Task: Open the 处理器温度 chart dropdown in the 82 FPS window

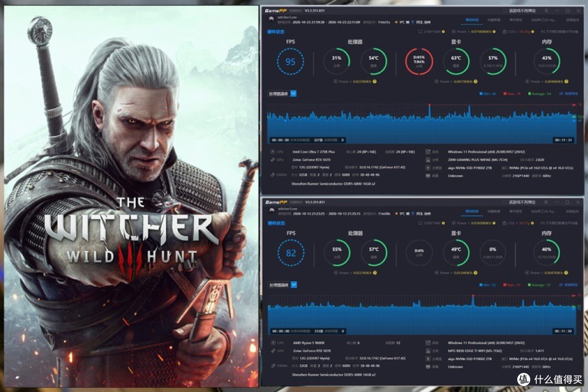Action: (x=293, y=285)
